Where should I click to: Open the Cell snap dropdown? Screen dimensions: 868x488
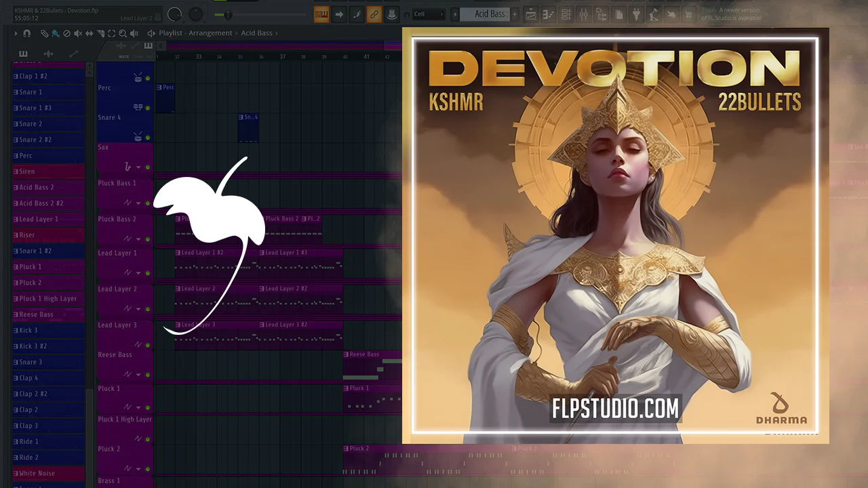pyautogui.click(x=428, y=14)
